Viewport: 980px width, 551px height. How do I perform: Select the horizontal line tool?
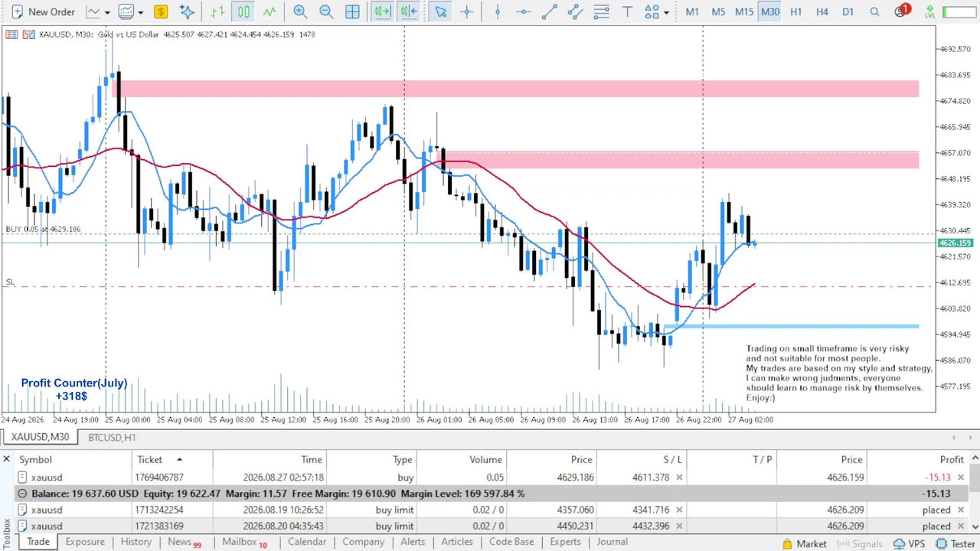(523, 11)
